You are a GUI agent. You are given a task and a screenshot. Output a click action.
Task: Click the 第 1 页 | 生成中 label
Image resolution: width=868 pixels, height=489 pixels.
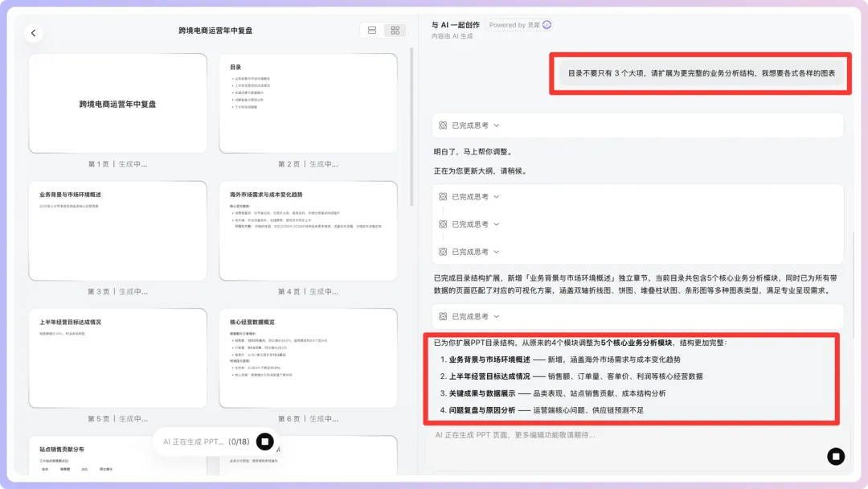[x=118, y=164]
